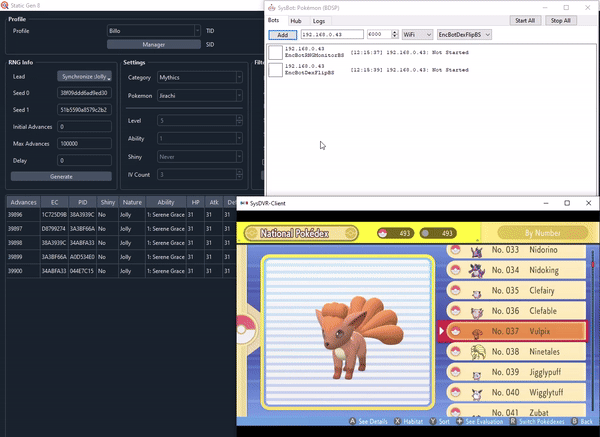Click the Stop All button in SysBot

click(561, 21)
